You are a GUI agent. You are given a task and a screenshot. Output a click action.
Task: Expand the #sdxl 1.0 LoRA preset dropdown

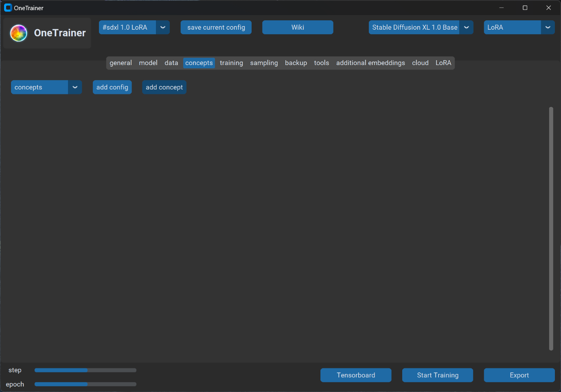[162, 27]
